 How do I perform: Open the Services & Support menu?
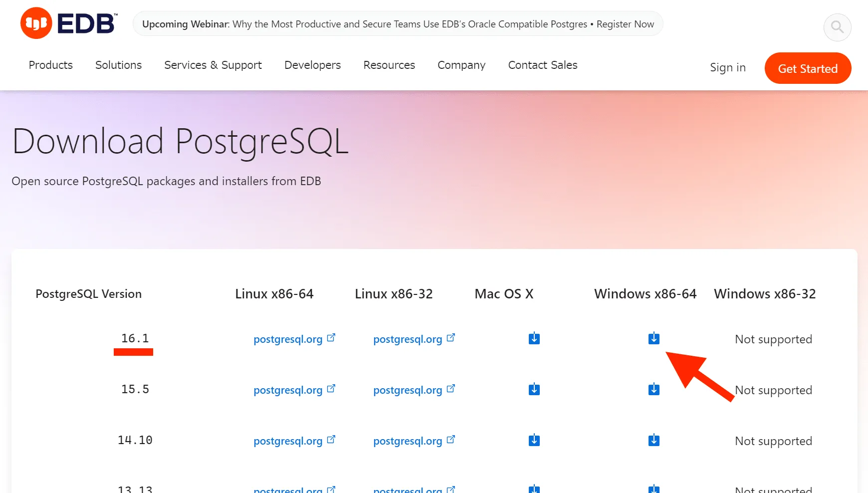pos(213,65)
